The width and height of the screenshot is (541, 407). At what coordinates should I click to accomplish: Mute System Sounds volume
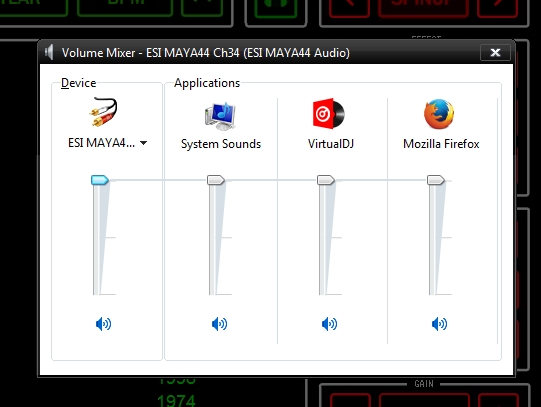pos(219,324)
